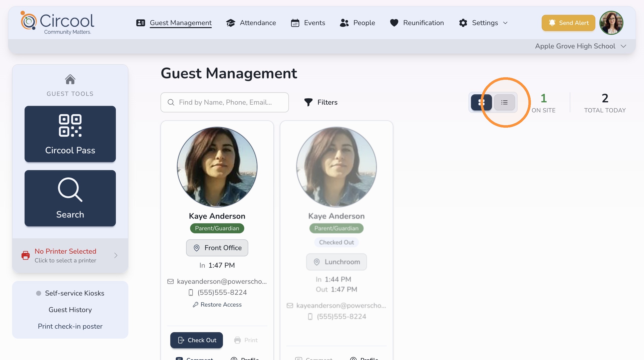This screenshot has height=360, width=644.
Task: Click the Parent/Guardian badge on first card
Action: (217, 228)
